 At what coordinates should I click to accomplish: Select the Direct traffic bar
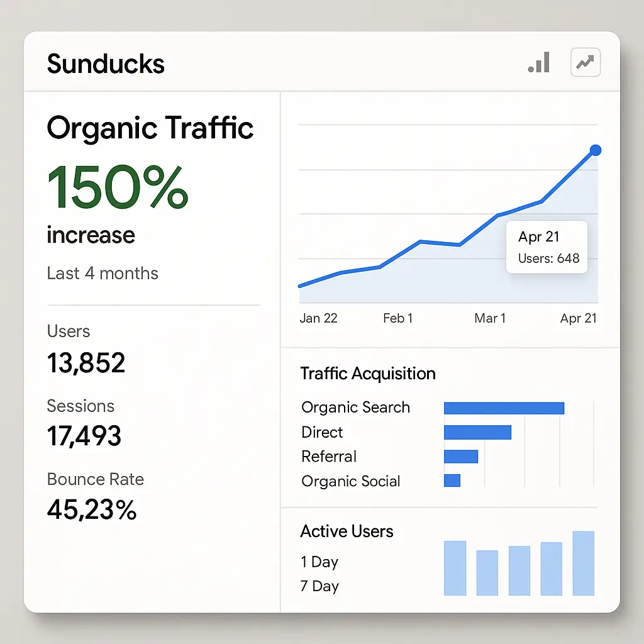[x=477, y=432]
